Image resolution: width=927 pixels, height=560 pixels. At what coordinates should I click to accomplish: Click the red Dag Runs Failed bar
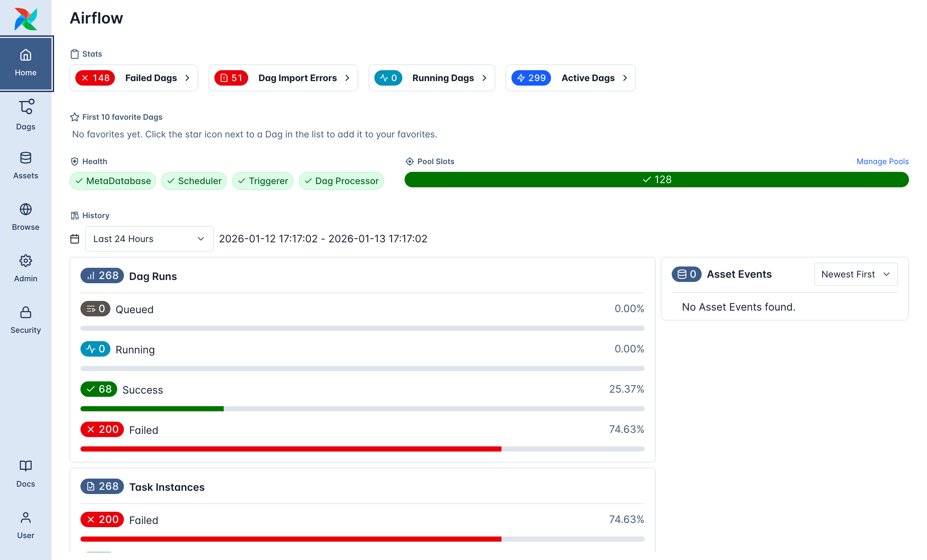(291, 449)
